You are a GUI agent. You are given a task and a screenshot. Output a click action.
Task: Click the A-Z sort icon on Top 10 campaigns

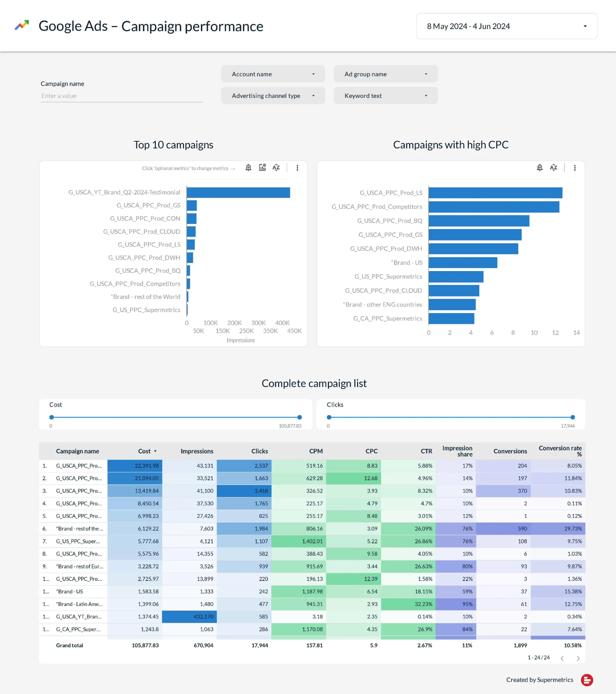pyautogui.click(x=276, y=167)
